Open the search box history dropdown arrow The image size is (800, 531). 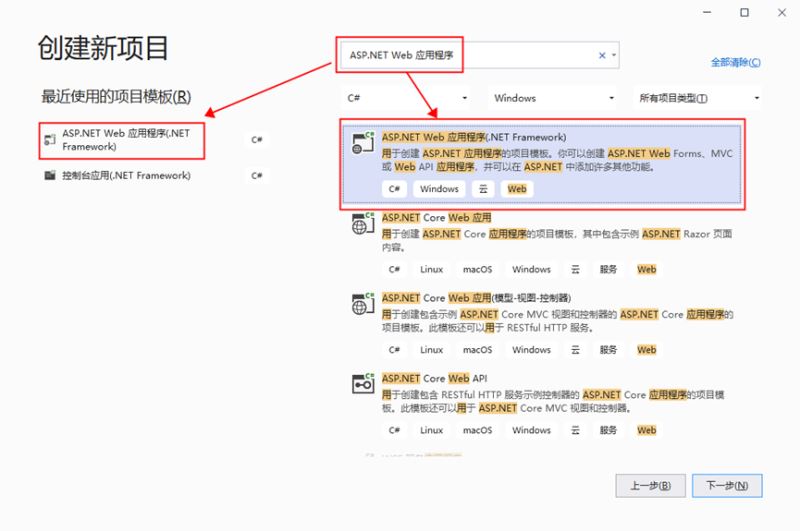click(x=614, y=55)
